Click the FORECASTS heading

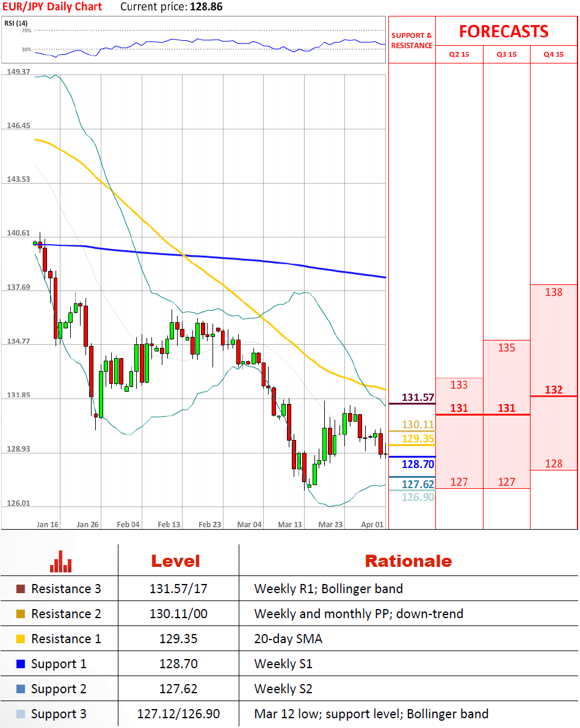tap(504, 32)
